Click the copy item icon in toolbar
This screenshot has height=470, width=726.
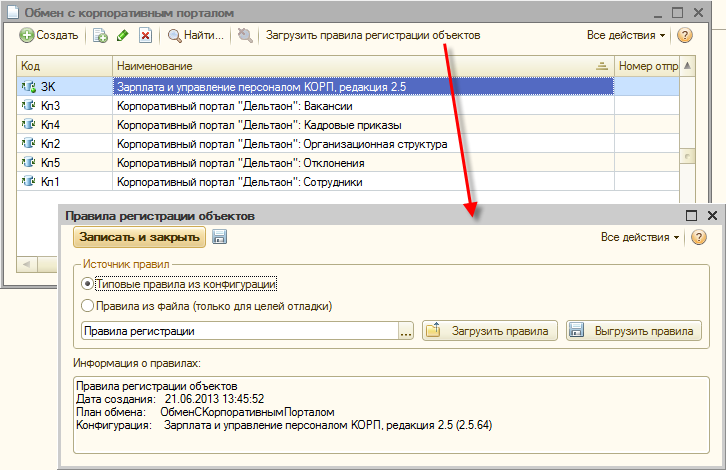(100, 35)
